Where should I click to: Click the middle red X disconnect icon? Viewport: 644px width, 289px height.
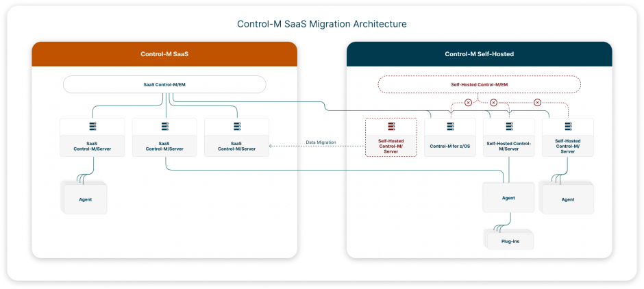click(493, 103)
